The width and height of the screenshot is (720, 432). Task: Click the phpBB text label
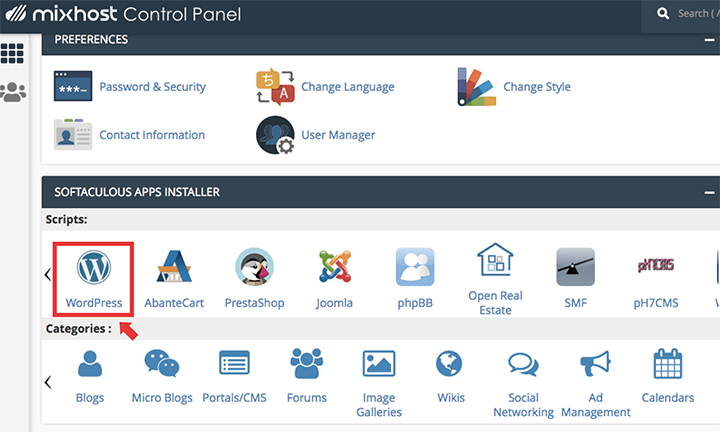click(415, 303)
